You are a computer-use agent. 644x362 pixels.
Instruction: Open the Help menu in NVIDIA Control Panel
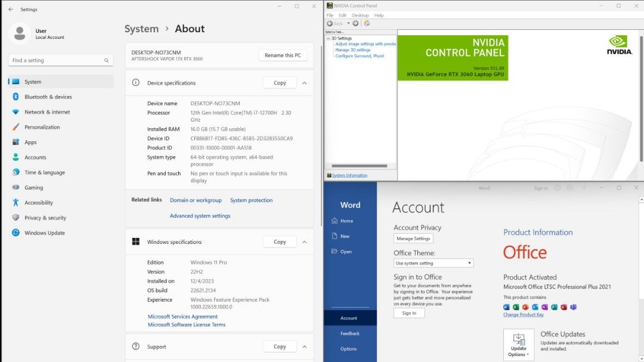tap(379, 16)
